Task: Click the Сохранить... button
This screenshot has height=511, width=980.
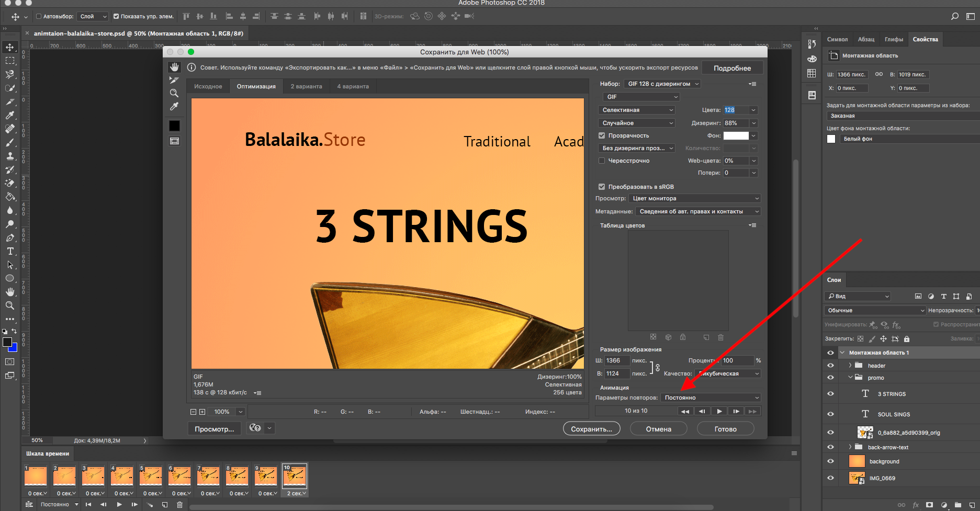Action: (591, 429)
